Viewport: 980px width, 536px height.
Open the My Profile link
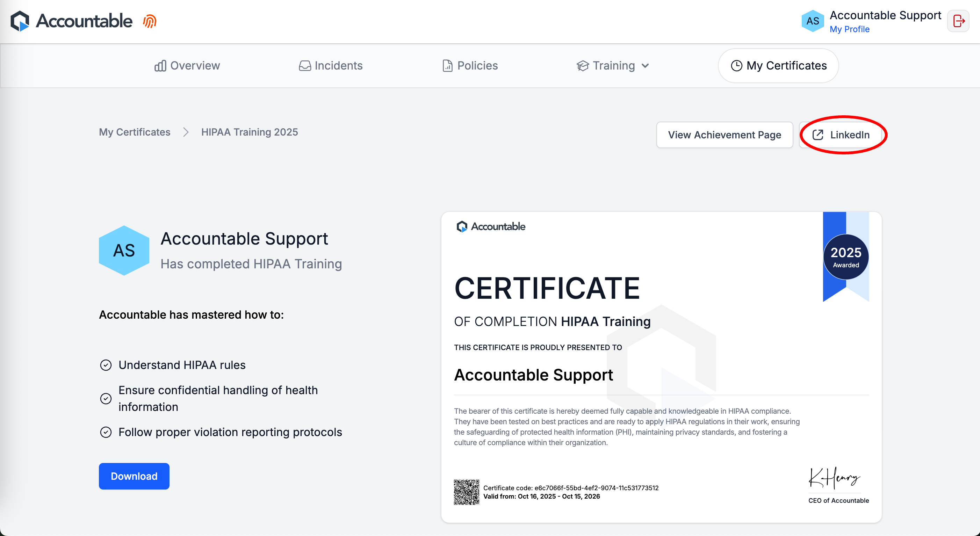(x=849, y=29)
